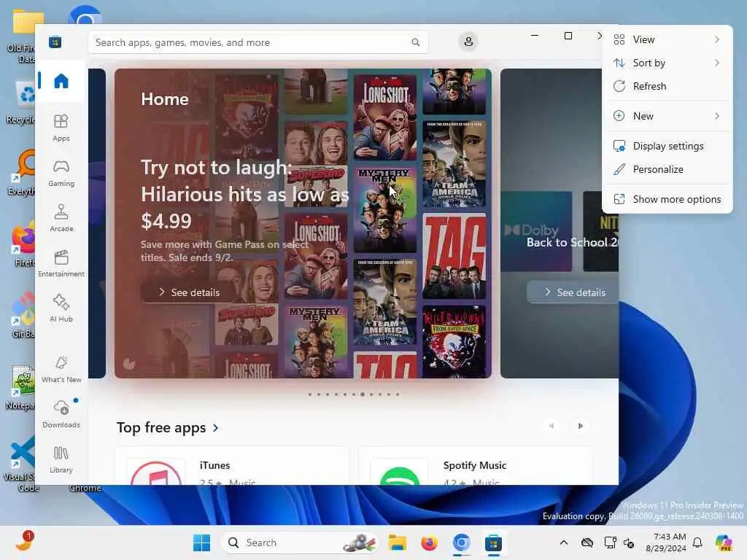Image resolution: width=747 pixels, height=560 pixels.
Task: Choose Personalize from the context menu
Action: [667, 169]
